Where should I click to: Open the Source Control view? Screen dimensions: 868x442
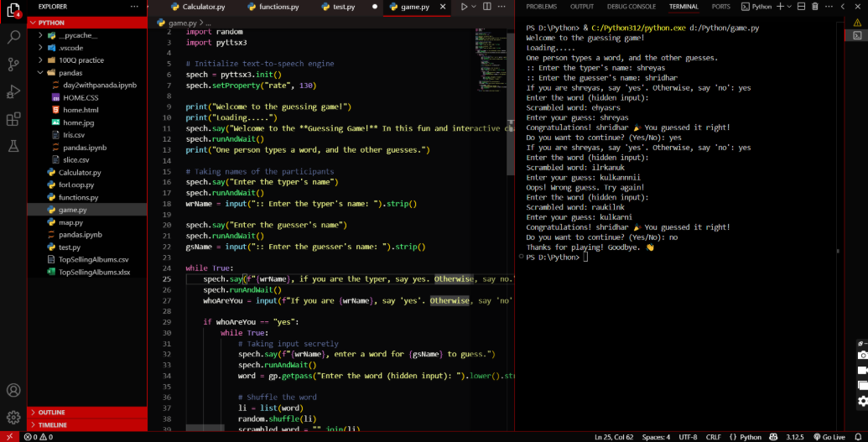tap(13, 64)
